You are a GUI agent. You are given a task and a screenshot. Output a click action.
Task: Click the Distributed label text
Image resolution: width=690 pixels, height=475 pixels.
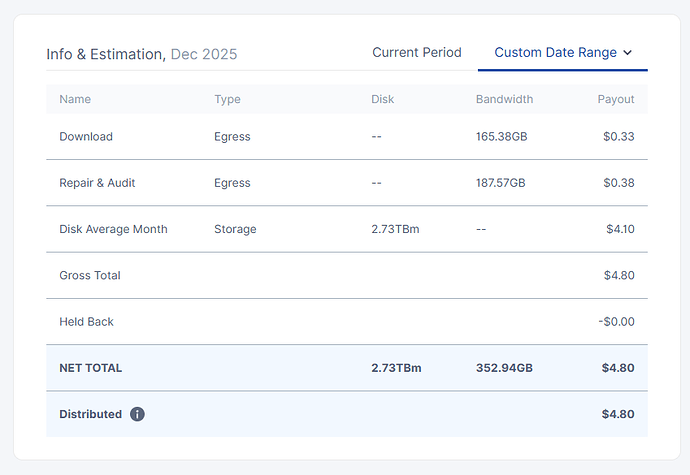point(90,414)
